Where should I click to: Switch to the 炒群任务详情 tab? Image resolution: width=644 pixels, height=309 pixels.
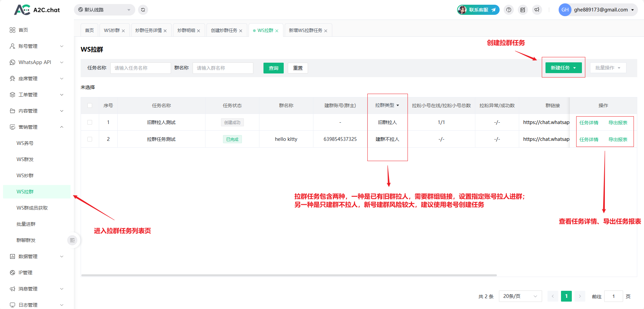pos(148,30)
